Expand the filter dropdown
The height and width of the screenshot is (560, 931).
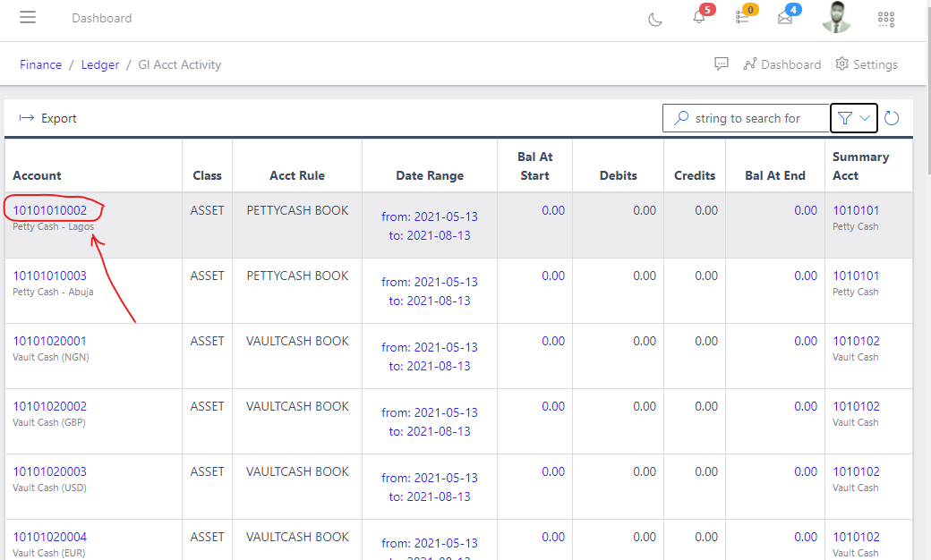pos(854,118)
